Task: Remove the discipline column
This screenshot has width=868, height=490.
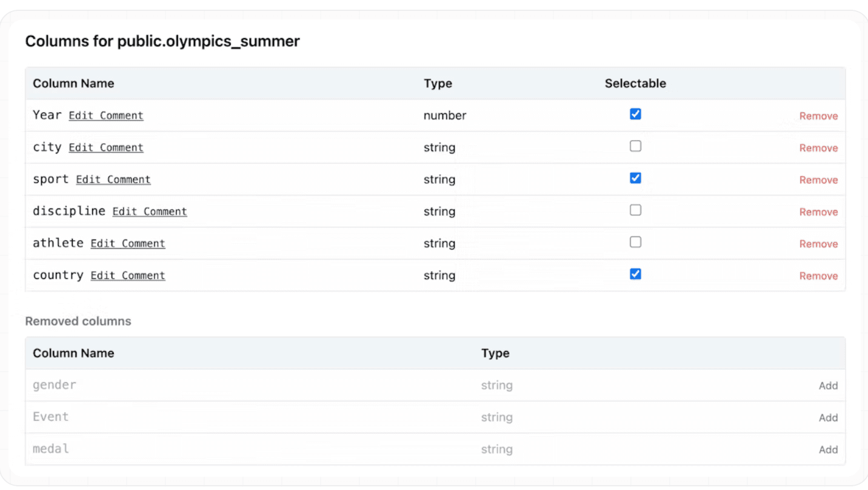Action: coord(818,212)
